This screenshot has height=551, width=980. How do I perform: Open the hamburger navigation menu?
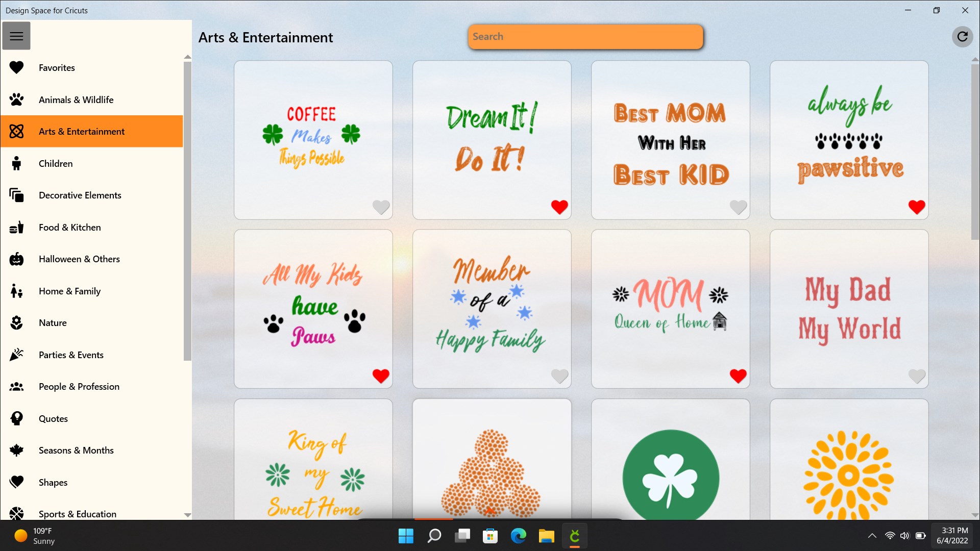pos(16,36)
